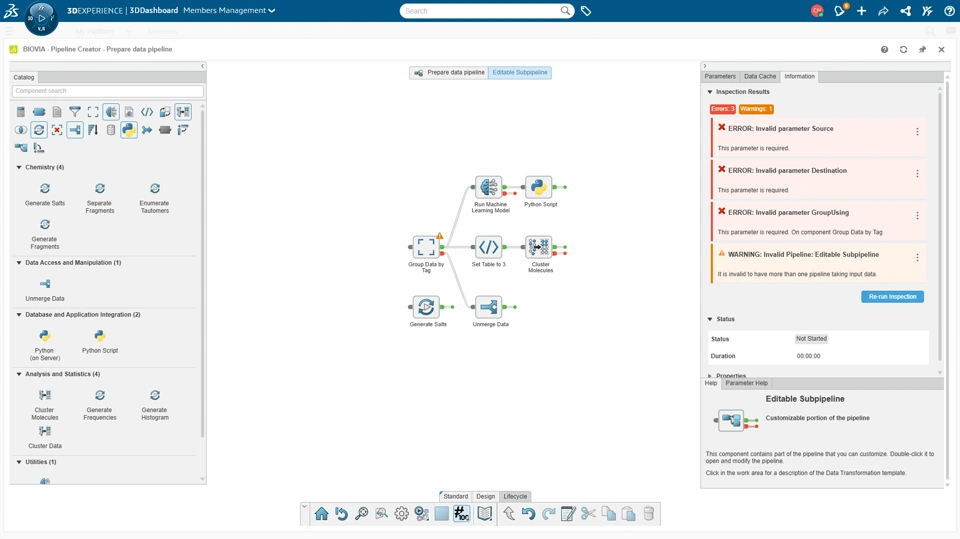Select the code brackets catalog category icon
This screenshot has height=539, width=960.
pos(147,112)
